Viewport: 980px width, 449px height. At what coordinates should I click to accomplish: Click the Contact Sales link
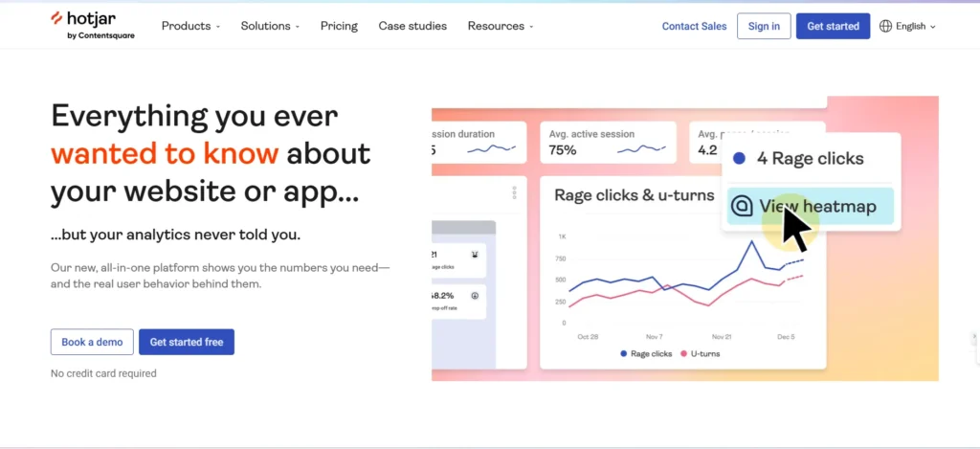tap(695, 26)
